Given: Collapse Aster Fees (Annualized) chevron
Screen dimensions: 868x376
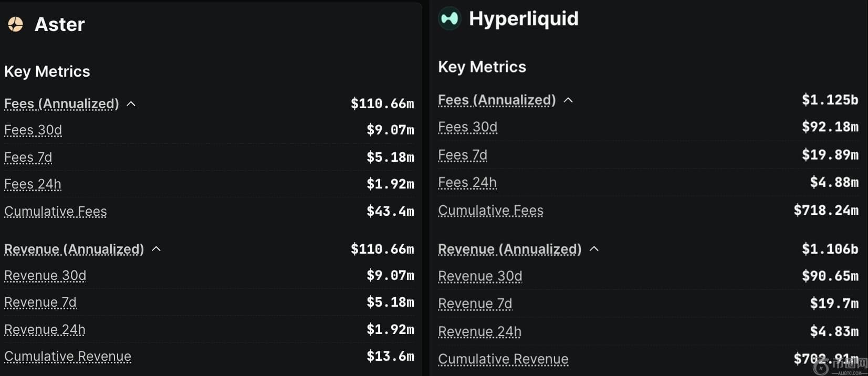Looking at the screenshot, I should tap(131, 104).
